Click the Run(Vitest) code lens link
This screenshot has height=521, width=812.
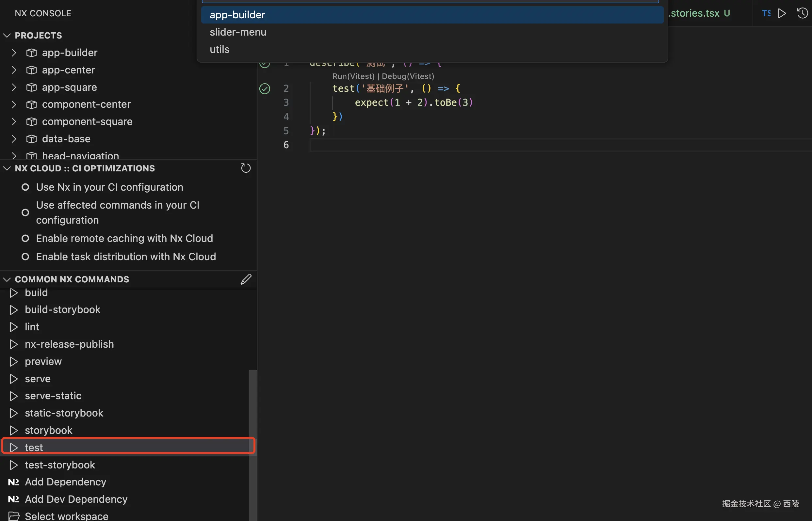pyautogui.click(x=353, y=76)
